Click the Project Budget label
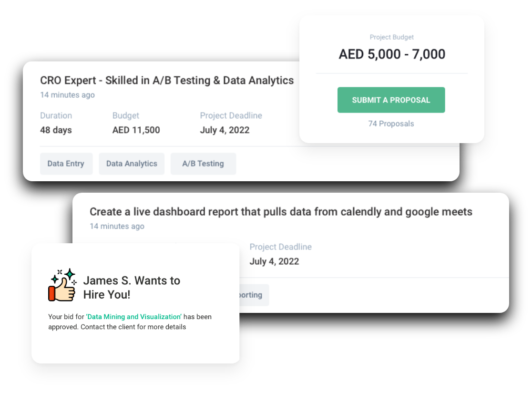The image size is (532, 394). coord(392,37)
